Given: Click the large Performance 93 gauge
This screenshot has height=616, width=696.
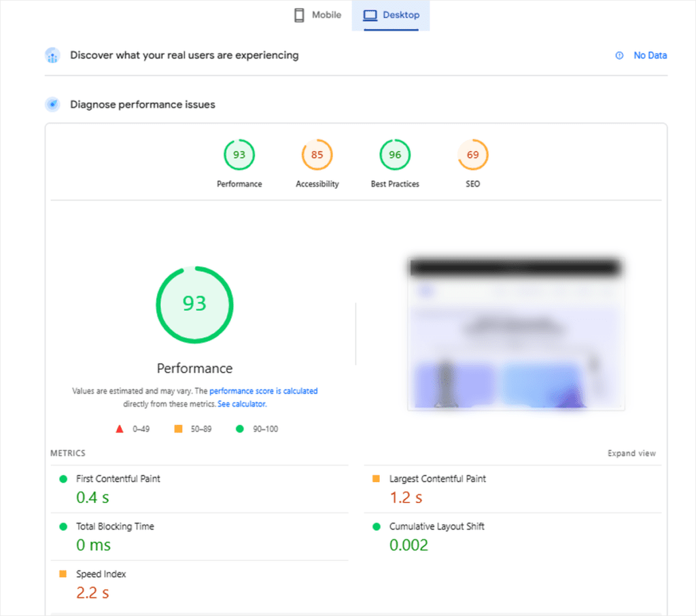Looking at the screenshot, I should (x=194, y=305).
